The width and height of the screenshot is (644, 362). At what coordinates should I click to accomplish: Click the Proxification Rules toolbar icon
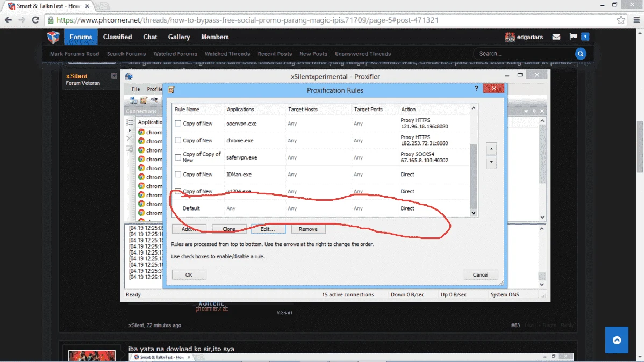pos(144,100)
